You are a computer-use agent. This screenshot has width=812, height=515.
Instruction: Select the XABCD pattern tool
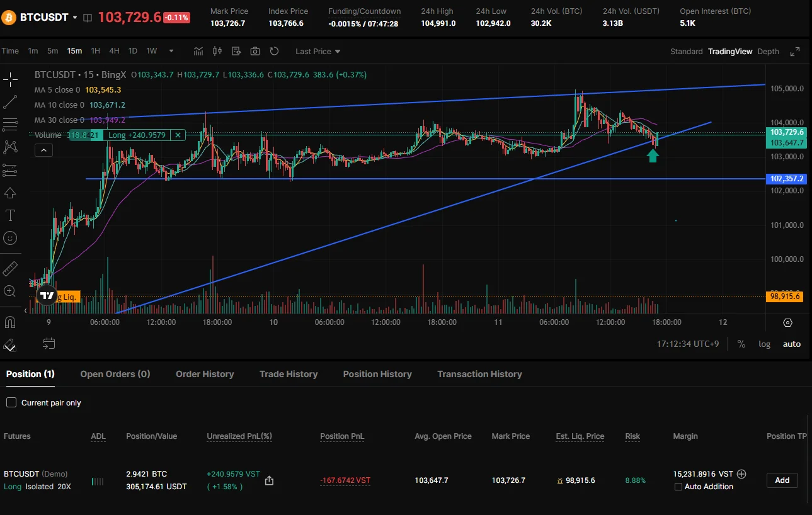10,147
